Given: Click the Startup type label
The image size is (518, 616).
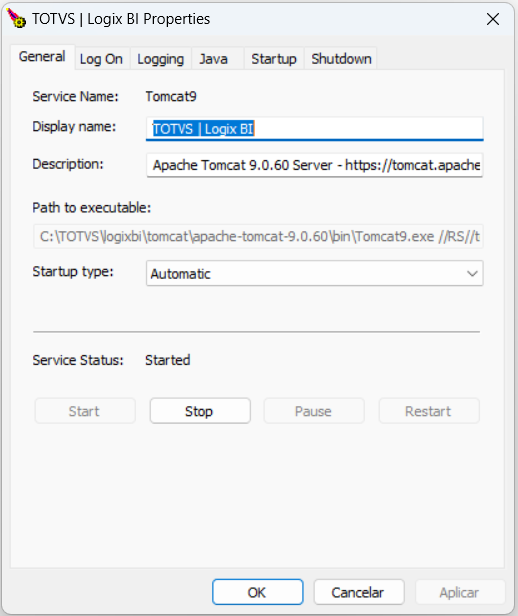Looking at the screenshot, I should [x=73, y=272].
